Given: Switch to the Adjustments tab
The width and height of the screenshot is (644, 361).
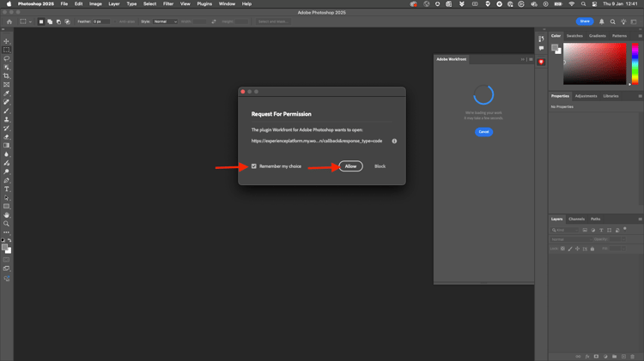Looking at the screenshot, I should pyautogui.click(x=586, y=96).
